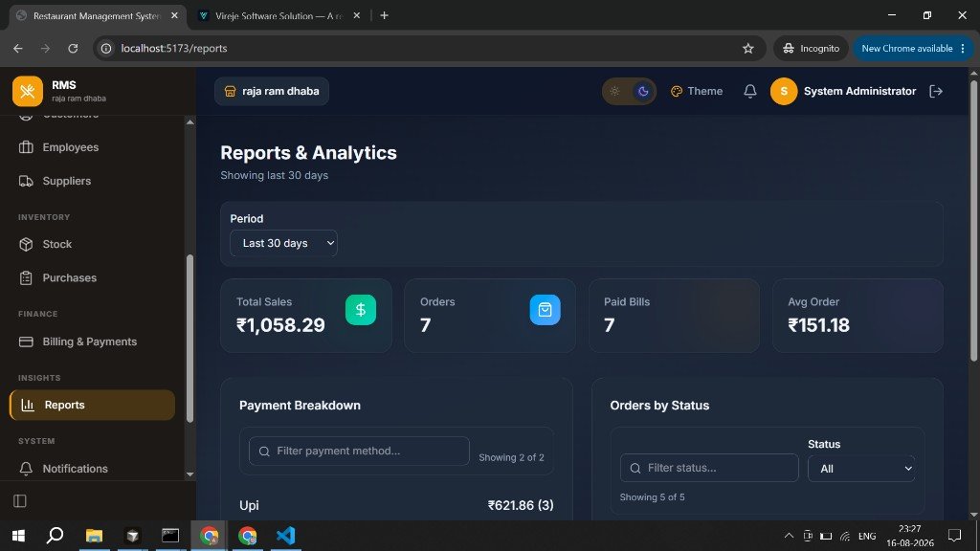Collapse the sidebar panel toggle
This screenshot has width=980, height=551.
tap(20, 501)
